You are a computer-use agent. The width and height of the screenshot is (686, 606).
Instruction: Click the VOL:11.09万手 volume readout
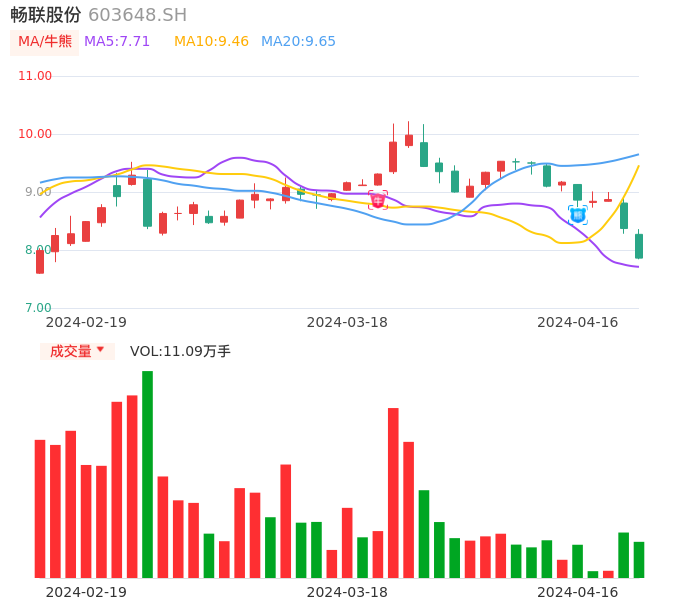tap(180, 351)
